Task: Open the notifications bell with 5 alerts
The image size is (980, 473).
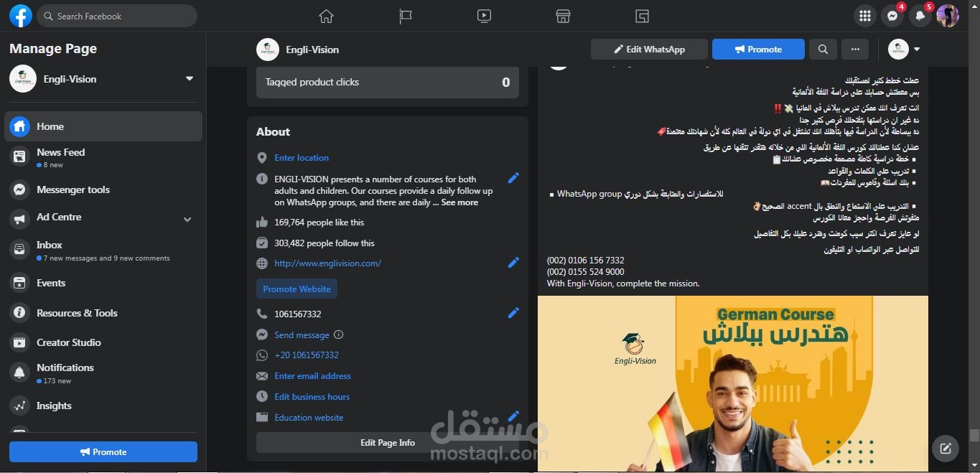Action: point(920,16)
